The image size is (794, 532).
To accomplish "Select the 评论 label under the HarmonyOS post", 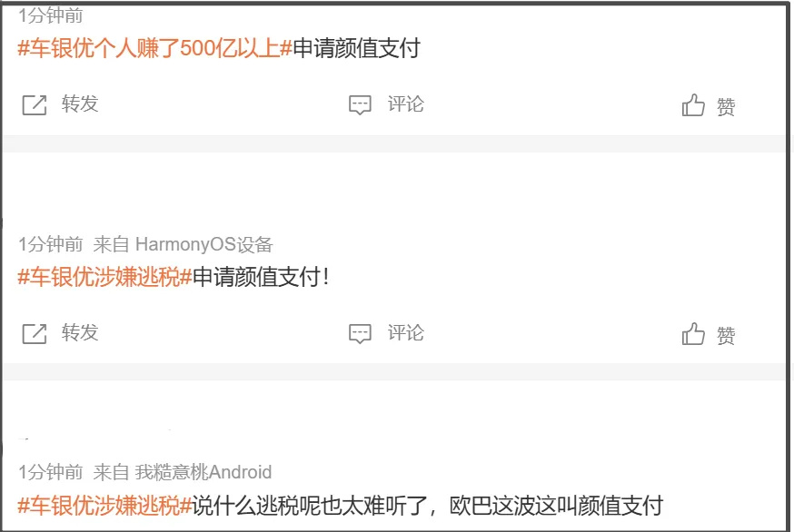I will click(x=405, y=332).
